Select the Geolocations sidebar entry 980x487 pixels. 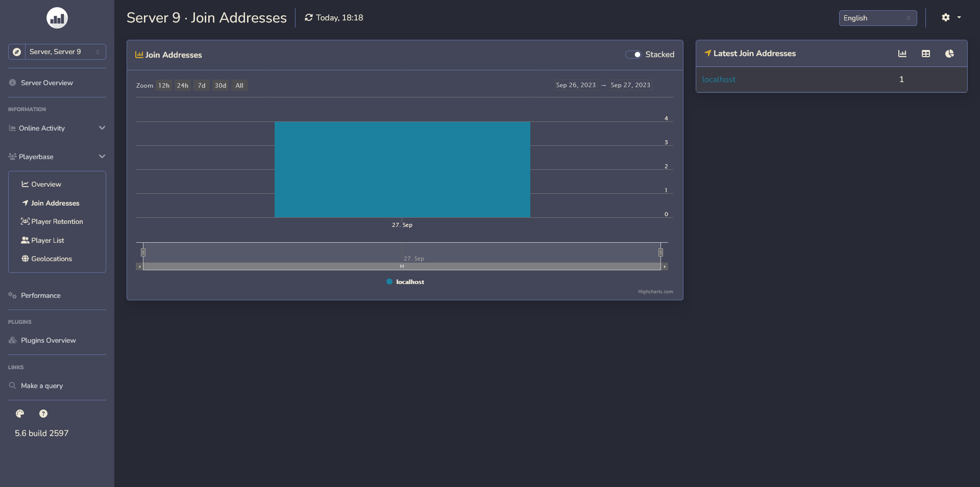[51, 259]
